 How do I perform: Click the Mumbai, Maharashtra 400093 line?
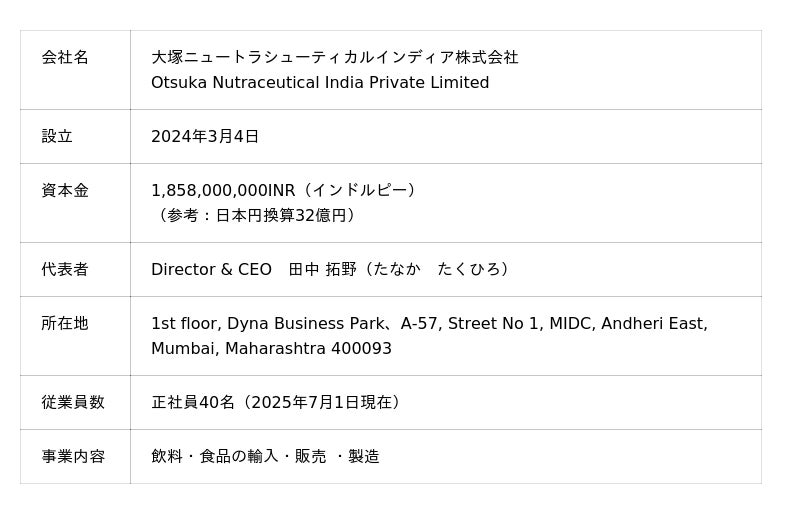pos(271,349)
